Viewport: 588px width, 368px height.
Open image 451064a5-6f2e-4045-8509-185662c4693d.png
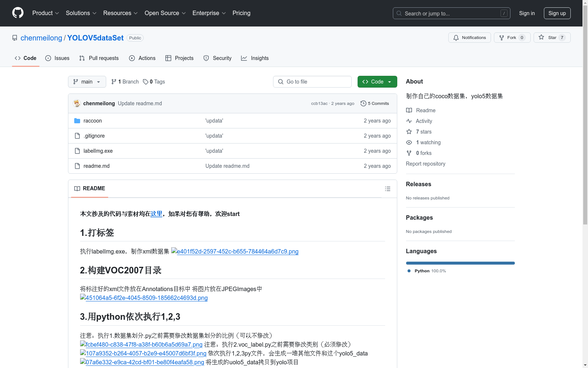point(144,298)
